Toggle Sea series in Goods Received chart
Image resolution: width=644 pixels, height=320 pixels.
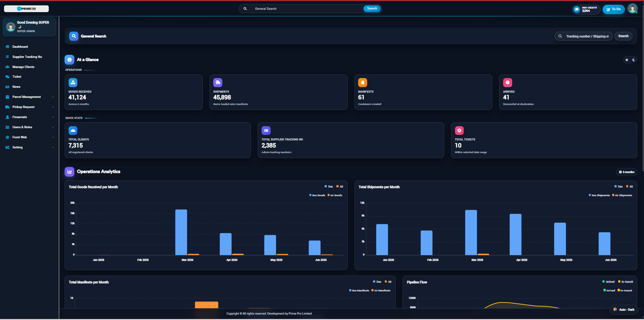(x=329, y=186)
